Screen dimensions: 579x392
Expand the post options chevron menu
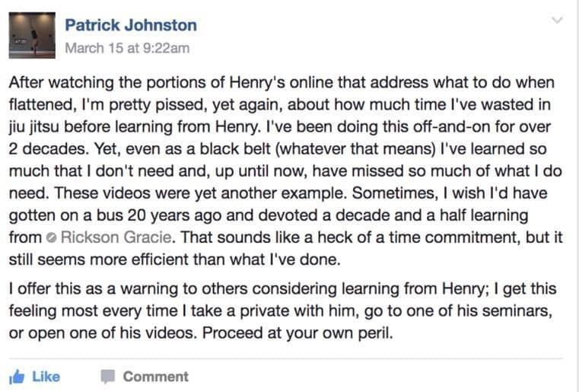(557, 20)
